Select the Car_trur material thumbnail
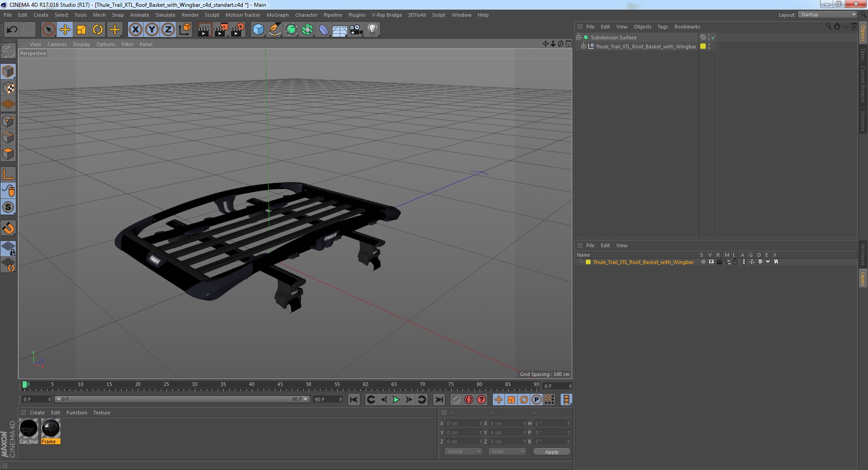 (28, 432)
